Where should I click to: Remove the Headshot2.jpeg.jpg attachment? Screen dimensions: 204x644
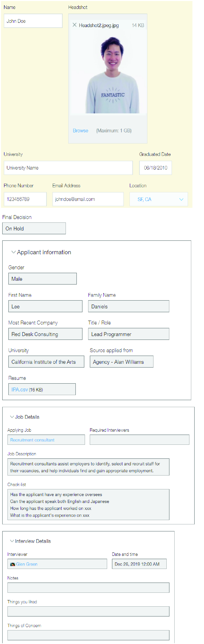[x=74, y=25]
